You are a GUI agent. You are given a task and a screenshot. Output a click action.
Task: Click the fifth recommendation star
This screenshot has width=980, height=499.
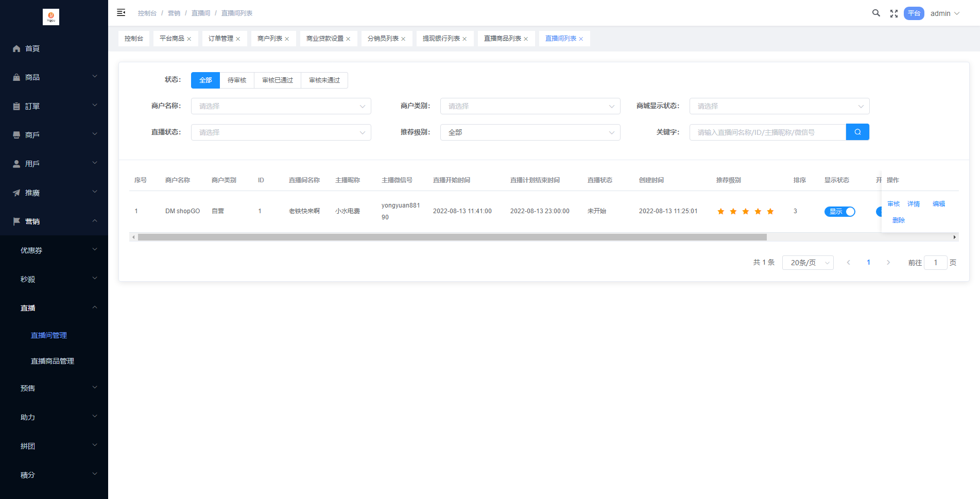tap(770, 212)
